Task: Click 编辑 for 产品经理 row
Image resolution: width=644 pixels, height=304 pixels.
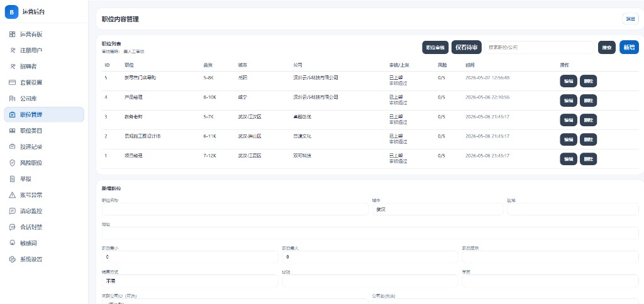Action: [569, 100]
